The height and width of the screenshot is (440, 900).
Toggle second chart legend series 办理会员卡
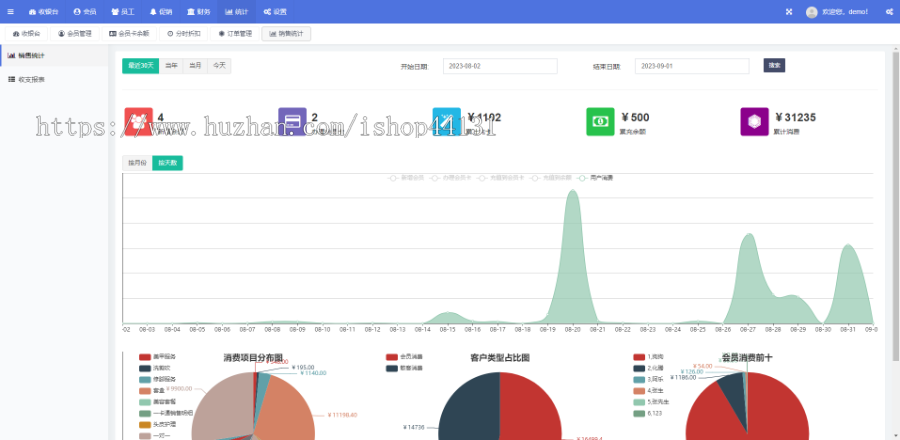[x=451, y=178]
